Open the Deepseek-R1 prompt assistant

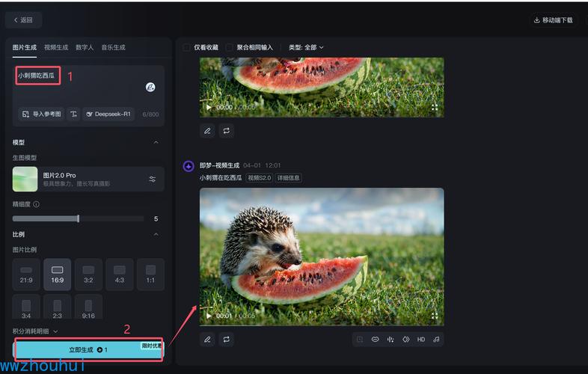[108, 114]
